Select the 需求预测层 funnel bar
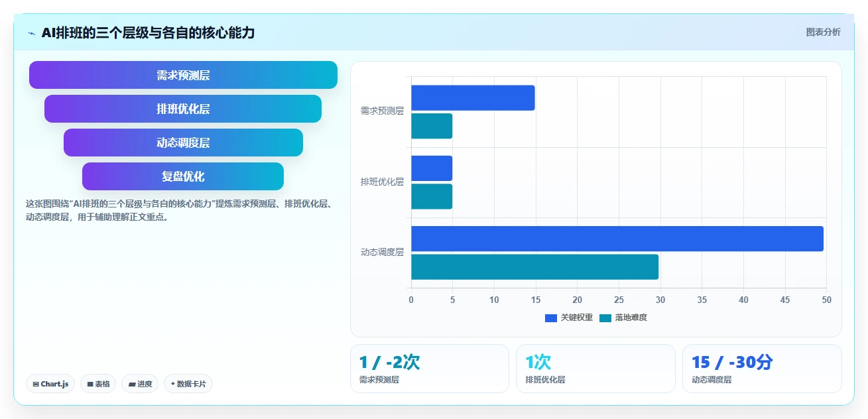 coord(183,75)
